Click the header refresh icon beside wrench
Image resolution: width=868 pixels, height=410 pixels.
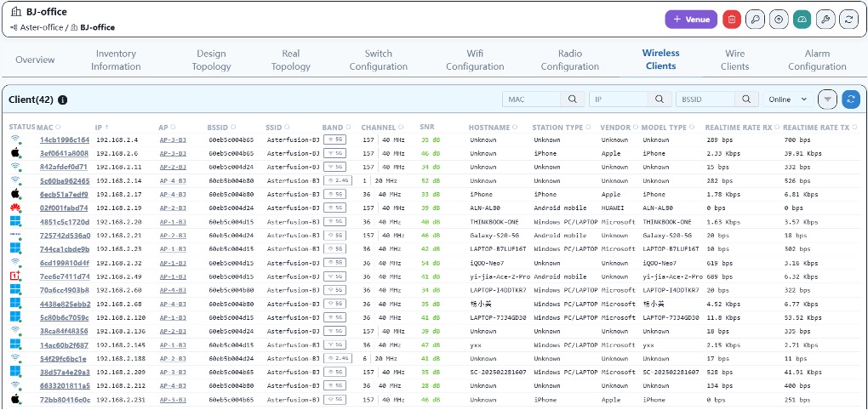click(848, 20)
